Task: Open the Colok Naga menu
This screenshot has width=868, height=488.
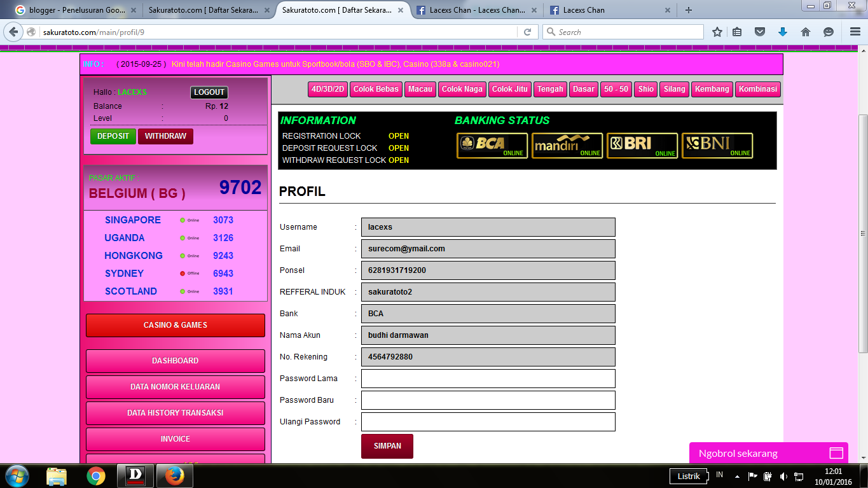Action: click(x=462, y=89)
